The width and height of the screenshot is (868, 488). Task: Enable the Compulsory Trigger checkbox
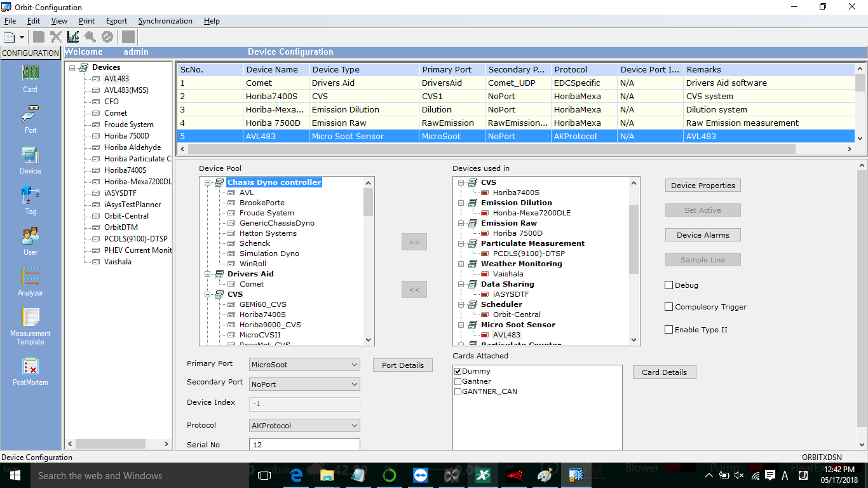click(668, 307)
